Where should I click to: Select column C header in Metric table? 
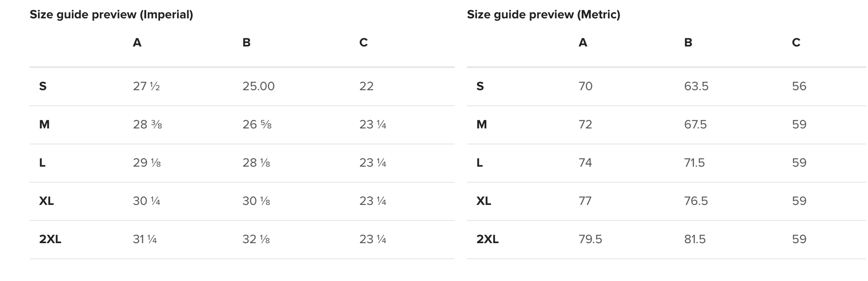(x=796, y=43)
